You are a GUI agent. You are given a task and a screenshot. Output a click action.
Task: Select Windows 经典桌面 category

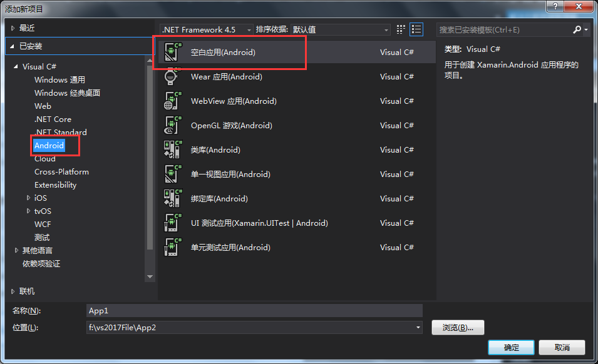(67, 93)
